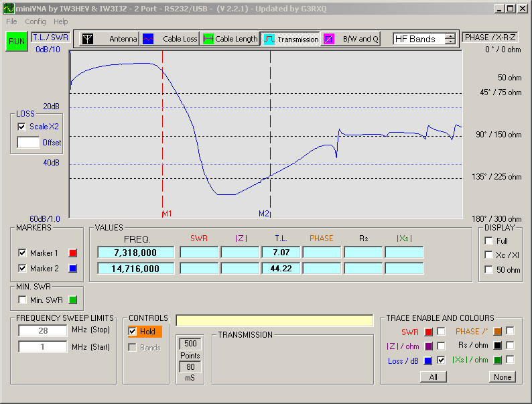The width and height of the screenshot is (532, 404).
Task: Click the green |Xs| trace color swatch
Action: pos(497,360)
